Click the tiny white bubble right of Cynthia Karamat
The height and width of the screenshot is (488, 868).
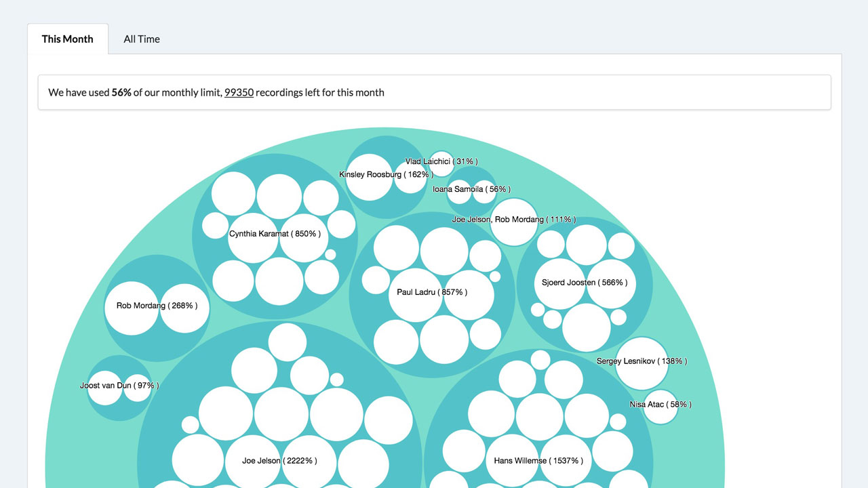point(330,255)
